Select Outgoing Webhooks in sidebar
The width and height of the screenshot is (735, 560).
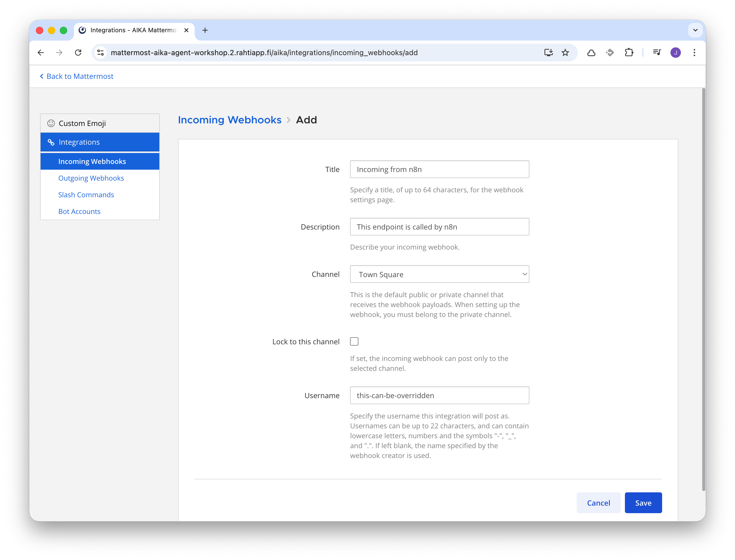[91, 178]
